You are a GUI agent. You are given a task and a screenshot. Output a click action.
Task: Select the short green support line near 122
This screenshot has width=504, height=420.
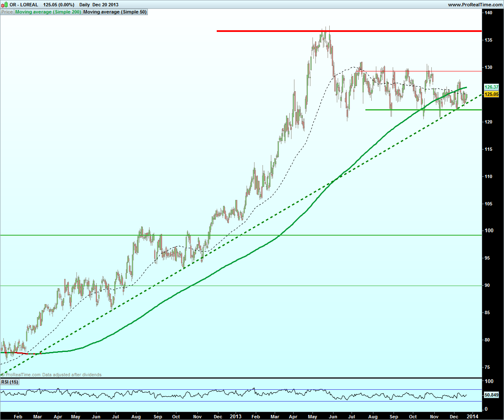(x=423, y=110)
